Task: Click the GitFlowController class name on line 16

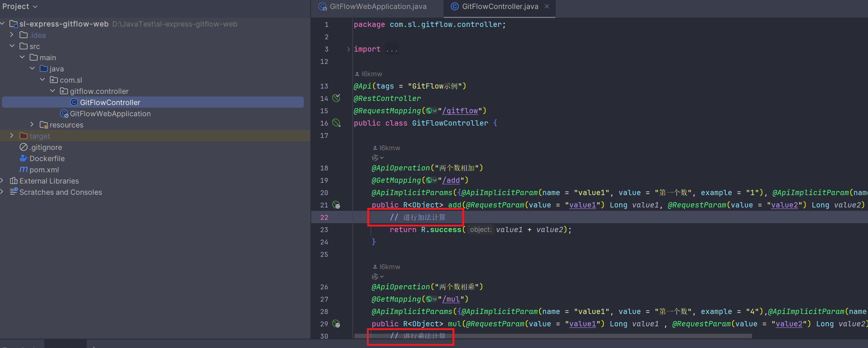Action: (x=450, y=123)
